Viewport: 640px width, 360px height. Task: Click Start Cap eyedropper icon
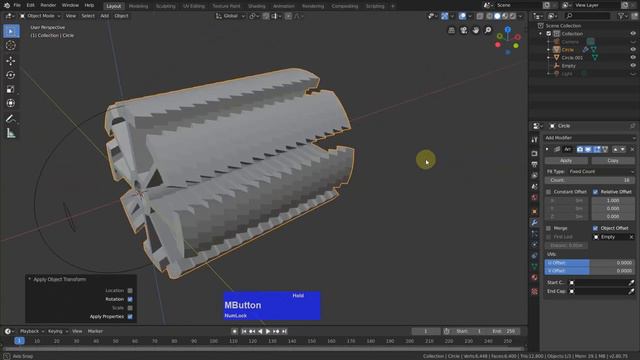click(x=631, y=282)
